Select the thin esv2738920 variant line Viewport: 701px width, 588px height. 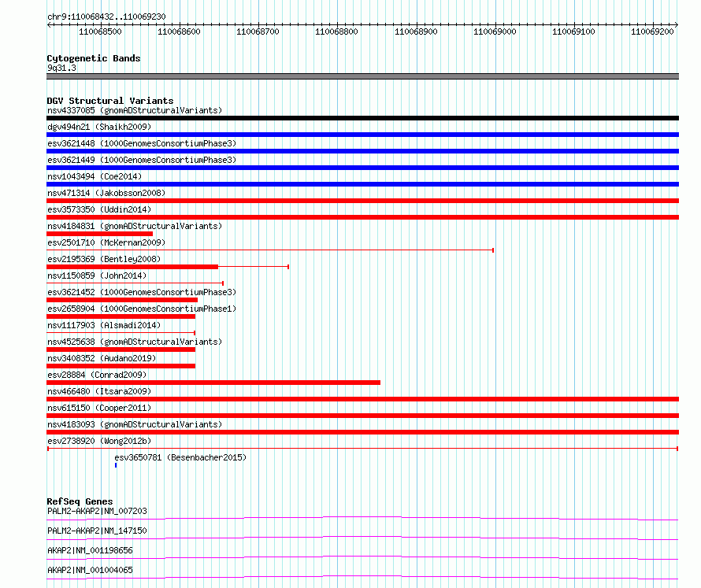(x=362, y=449)
